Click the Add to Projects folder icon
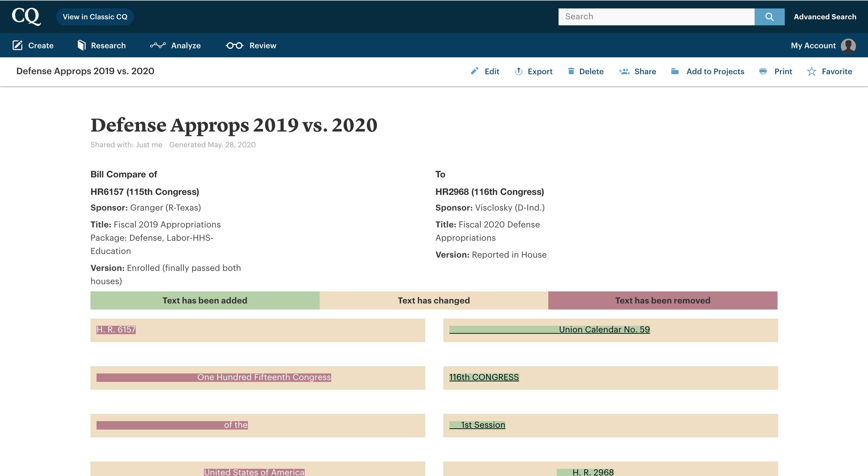This screenshot has height=476, width=868. [x=675, y=71]
